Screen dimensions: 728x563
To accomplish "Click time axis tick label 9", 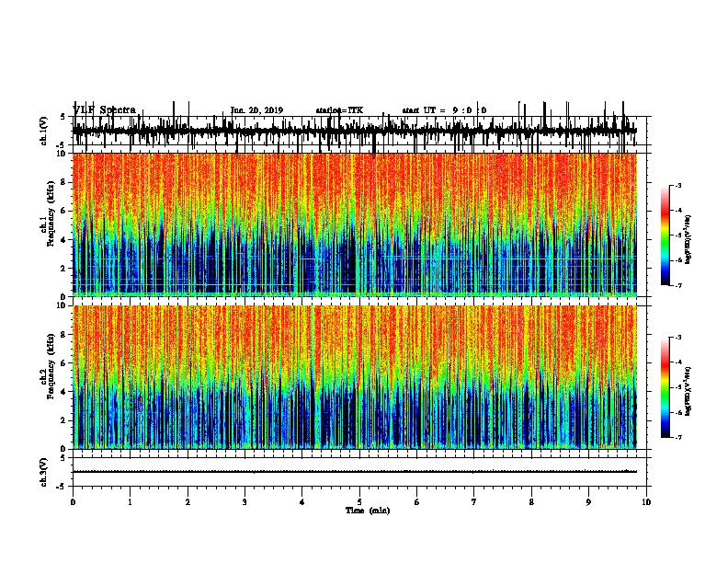I will tap(588, 502).
